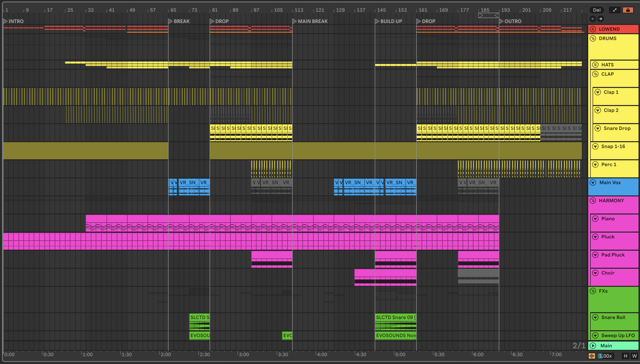Toggle the Automation Mode button

click(615, 10)
